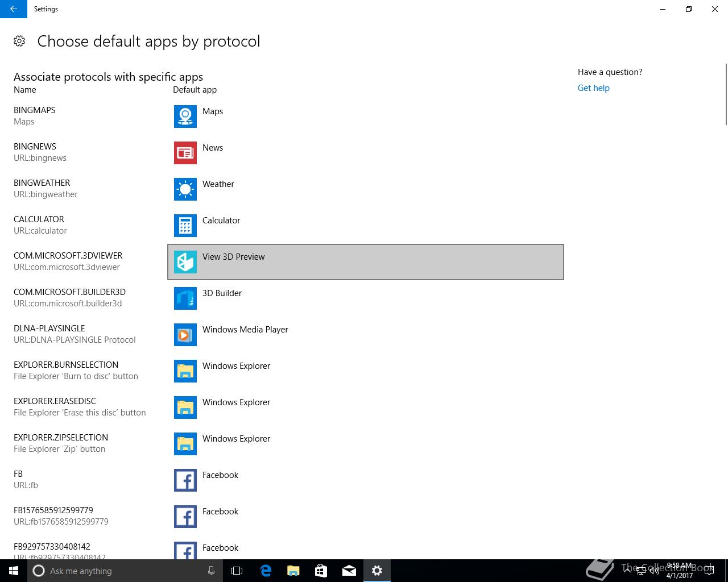The height and width of the screenshot is (582, 728).
Task: Click the EXPLORER.BURNSELECTION protocol name
Action: coord(66,365)
